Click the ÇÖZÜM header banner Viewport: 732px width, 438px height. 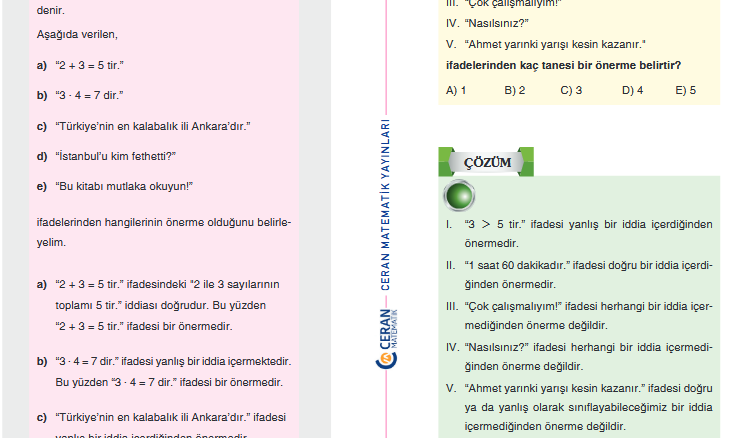coord(481,161)
